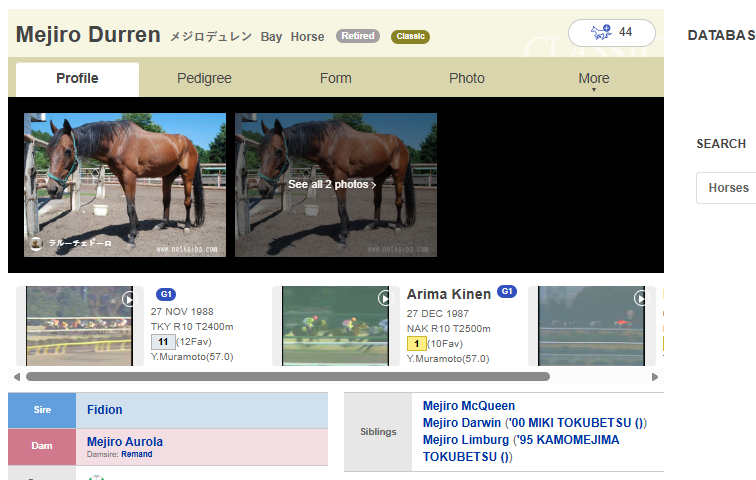Switch to the Profile tab
This screenshot has width=756, height=480.
coord(77,79)
